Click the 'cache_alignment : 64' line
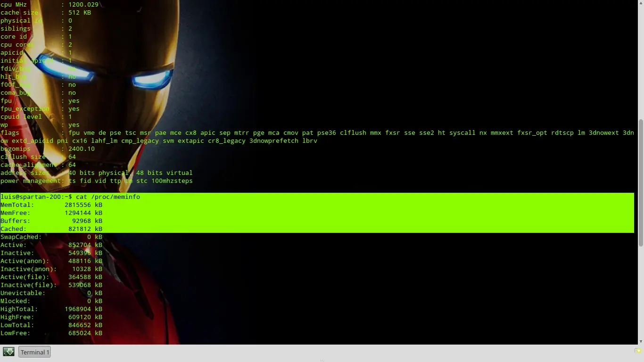644x362 pixels. click(x=38, y=165)
